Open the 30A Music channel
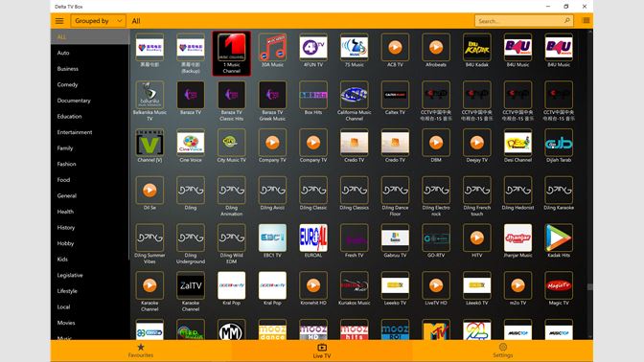 [272, 51]
